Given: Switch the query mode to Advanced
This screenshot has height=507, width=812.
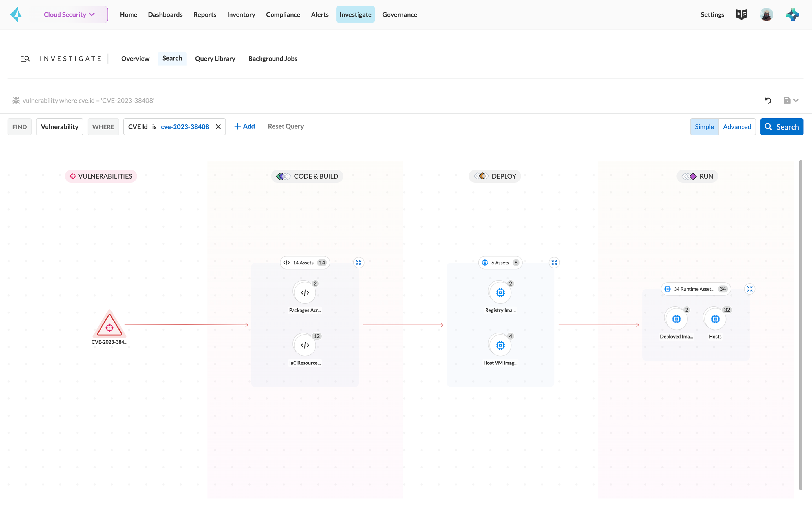Looking at the screenshot, I should [x=737, y=126].
